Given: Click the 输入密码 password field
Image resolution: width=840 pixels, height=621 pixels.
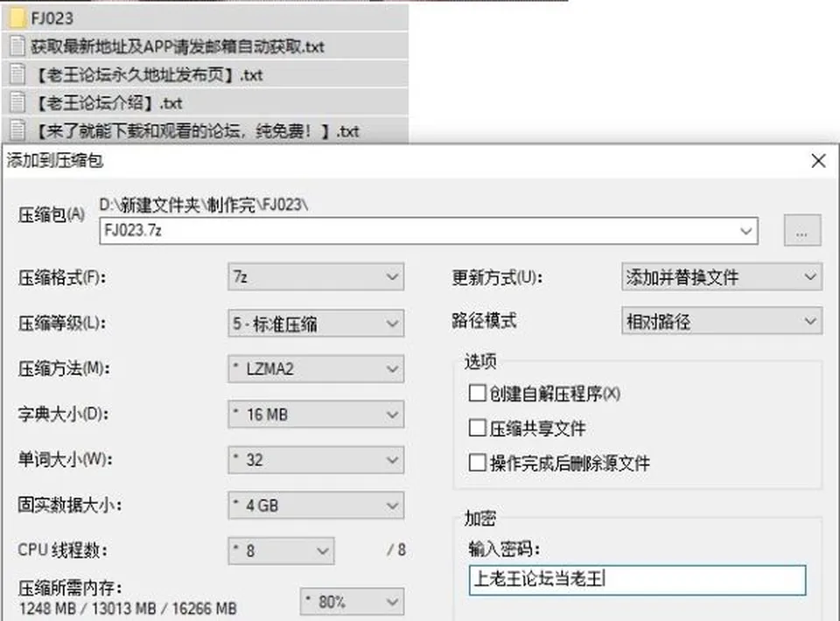Looking at the screenshot, I should [637, 580].
